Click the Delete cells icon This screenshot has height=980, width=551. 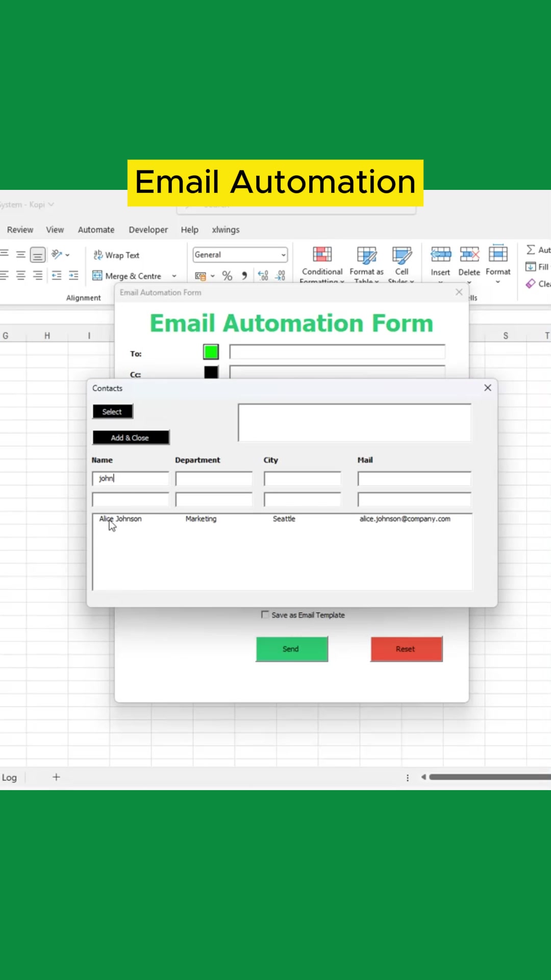(469, 254)
